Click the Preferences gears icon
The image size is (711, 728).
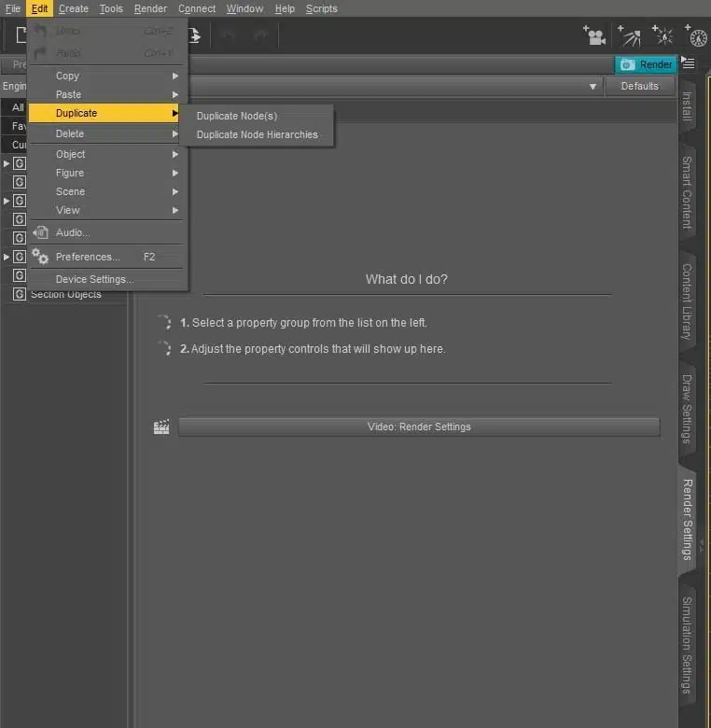pos(40,257)
